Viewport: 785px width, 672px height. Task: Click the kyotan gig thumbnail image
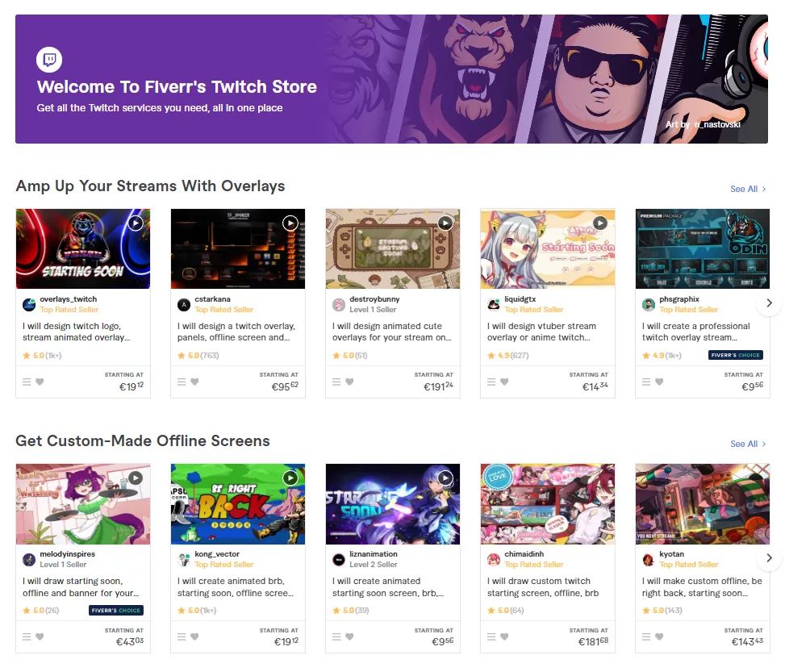pyautogui.click(x=703, y=503)
